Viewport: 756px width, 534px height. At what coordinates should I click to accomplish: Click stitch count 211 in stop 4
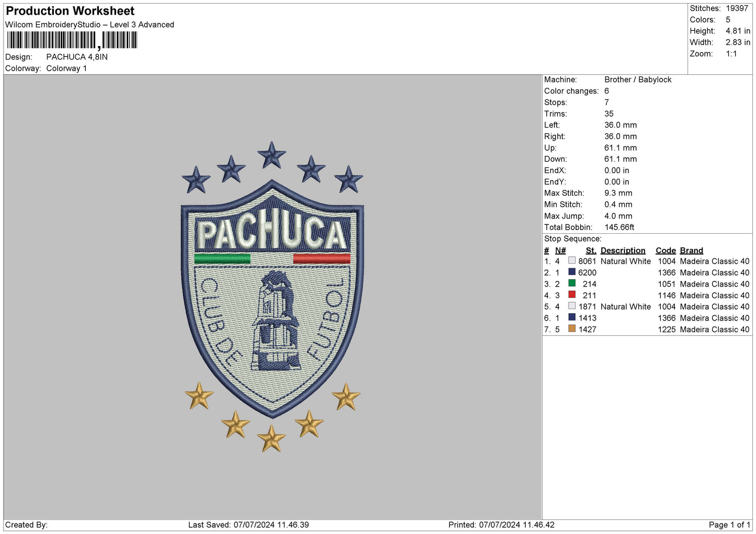tap(589, 296)
